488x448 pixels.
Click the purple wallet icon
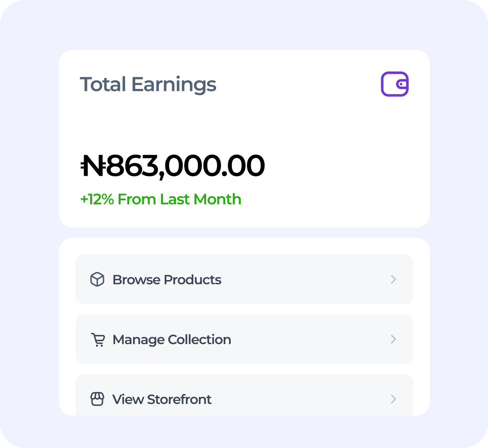pyautogui.click(x=394, y=84)
